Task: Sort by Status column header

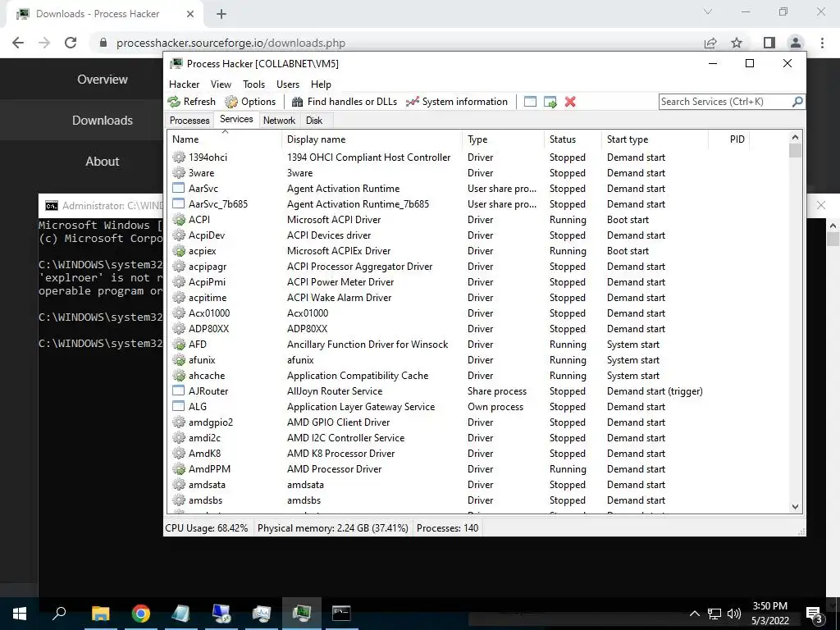Action: (x=572, y=139)
